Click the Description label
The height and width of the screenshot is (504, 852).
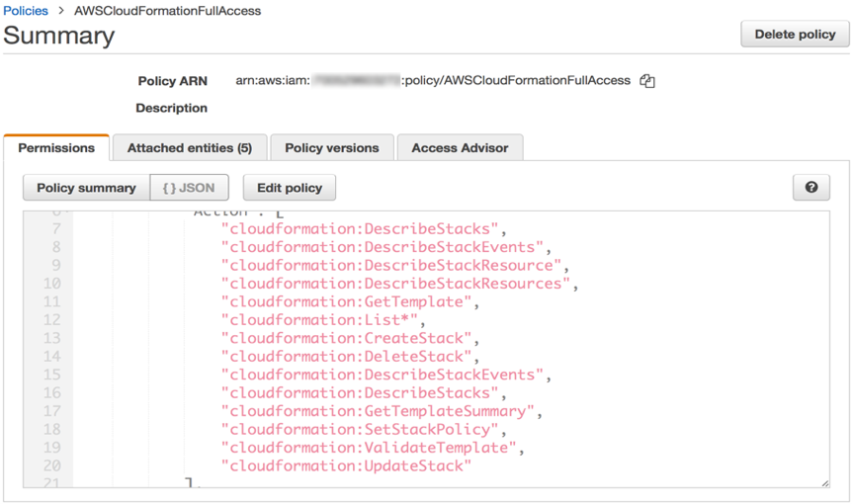pos(172,108)
